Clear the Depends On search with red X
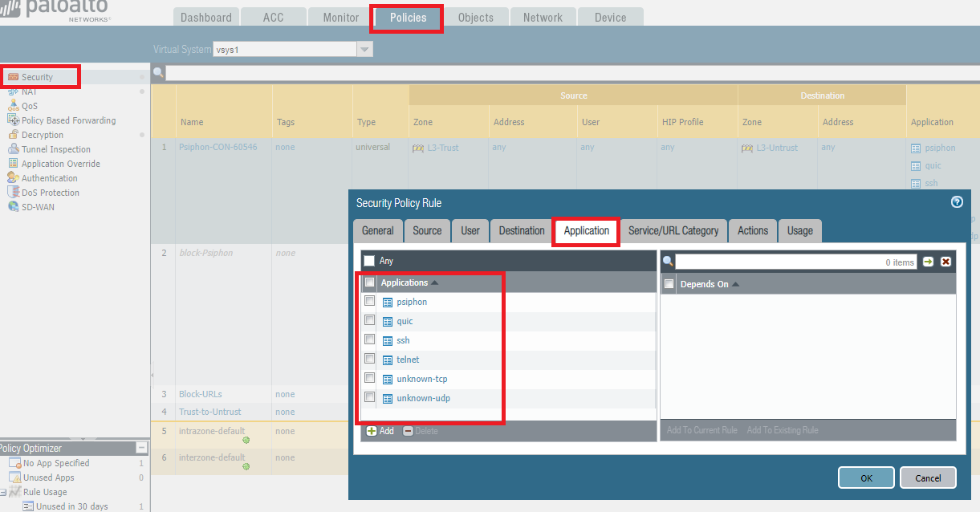Screen dimensions: 980x512 click(x=946, y=262)
